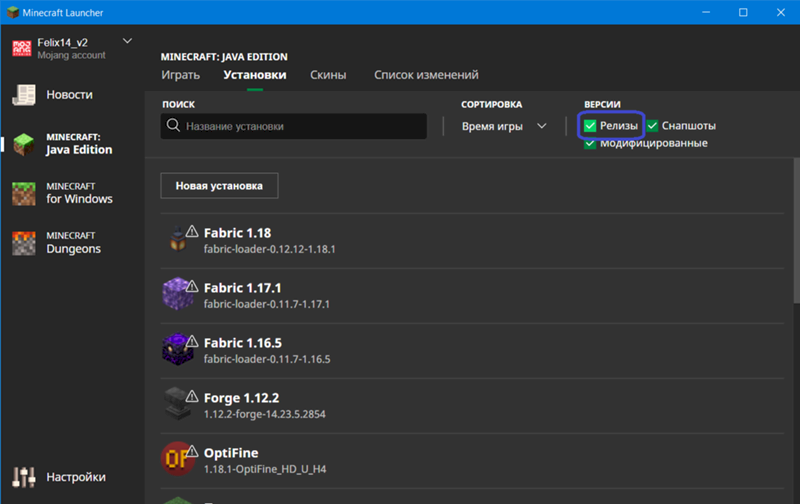
Task: Switch to the Играть tab
Action: tap(180, 75)
